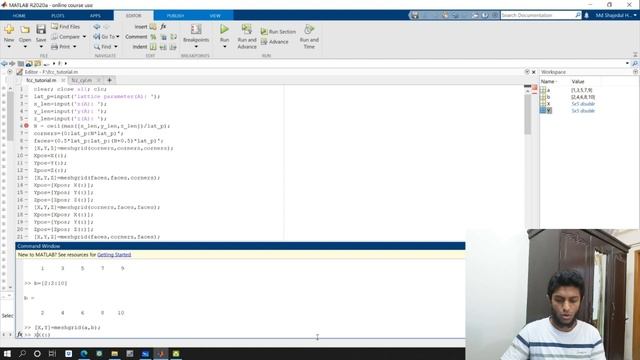
Task: Open the Run dropdown arrow
Action: pos(224,47)
